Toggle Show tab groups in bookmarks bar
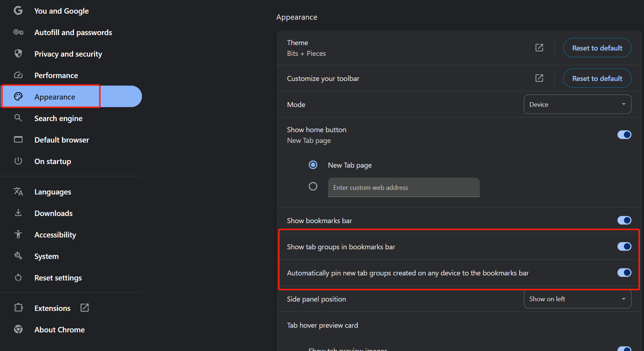644x351 pixels. coord(624,246)
